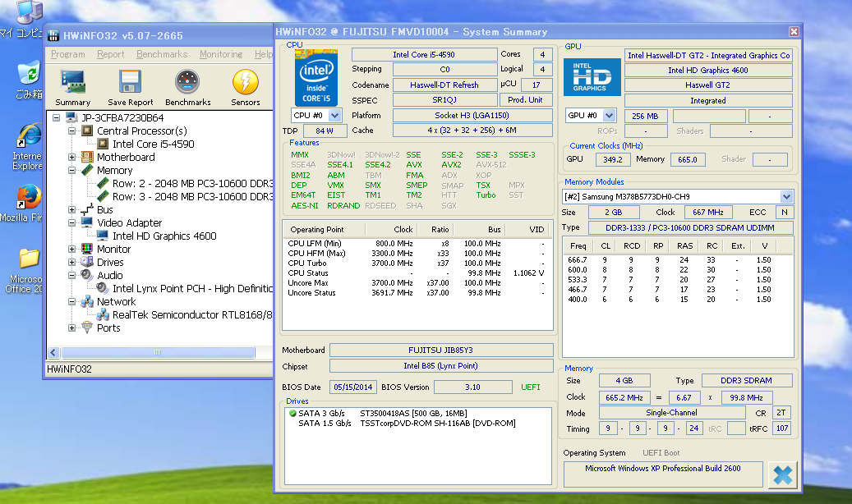The height and width of the screenshot is (504, 852).
Task: Open the Samsung memory module dropdown
Action: [786, 197]
